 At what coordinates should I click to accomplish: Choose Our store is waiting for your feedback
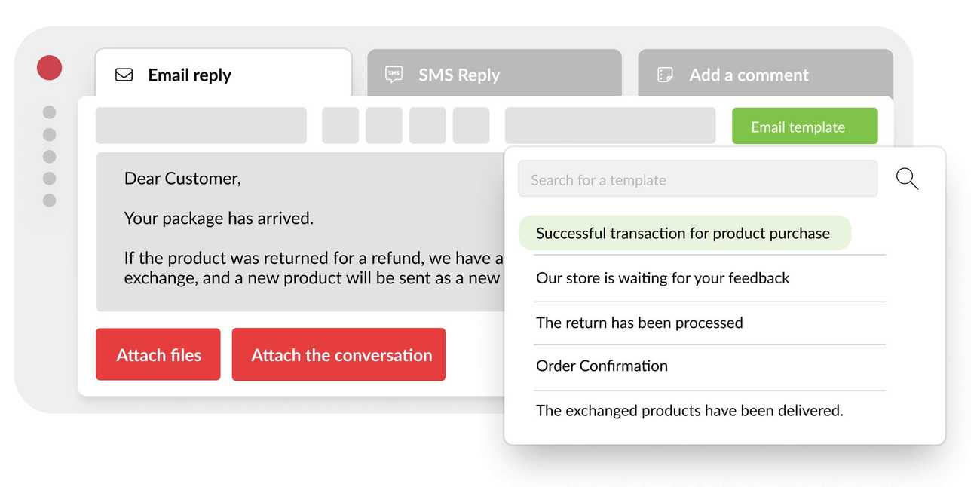pyautogui.click(x=663, y=278)
